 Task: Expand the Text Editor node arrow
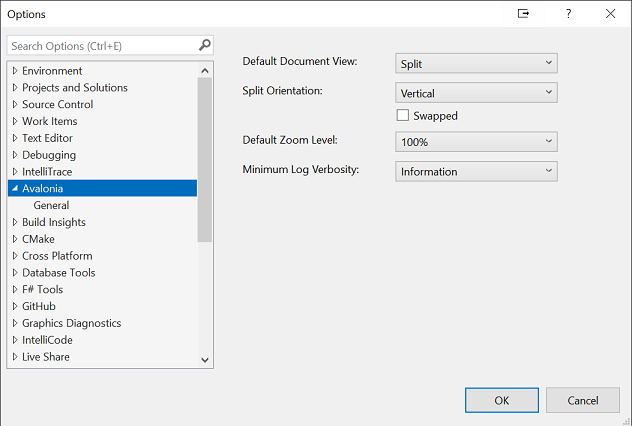[x=14, y=138]
